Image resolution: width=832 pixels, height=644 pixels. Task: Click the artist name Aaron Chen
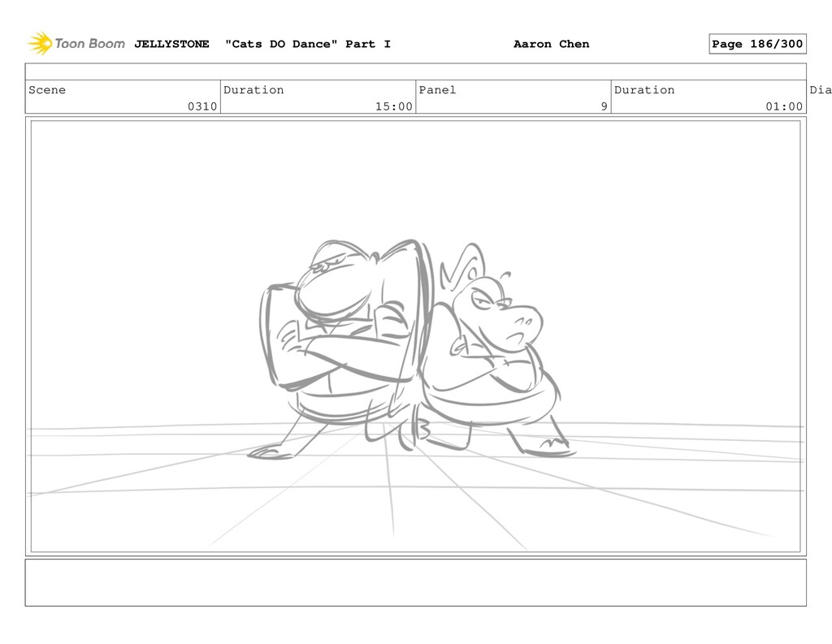click(x=552, y=44)
